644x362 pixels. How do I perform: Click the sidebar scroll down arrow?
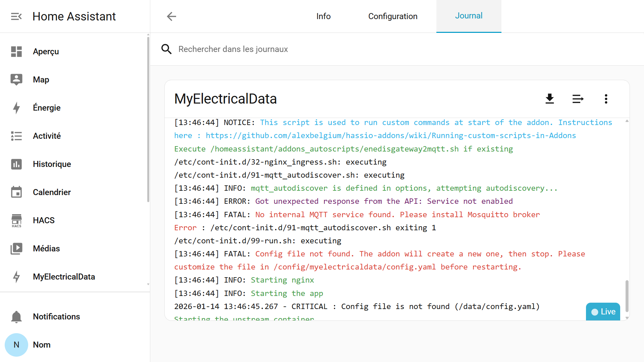click(x=148, y=284)
